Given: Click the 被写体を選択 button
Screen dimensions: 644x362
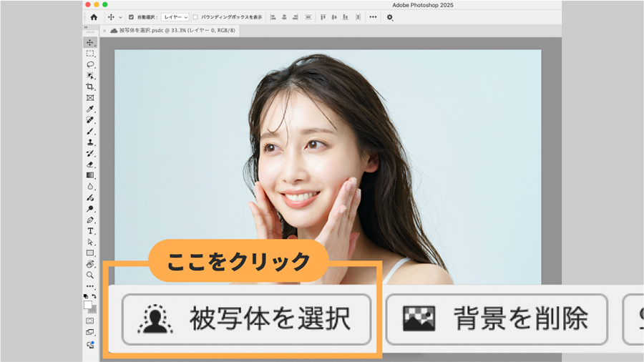Looking at the screenshot, I should (x=246, y=319).
